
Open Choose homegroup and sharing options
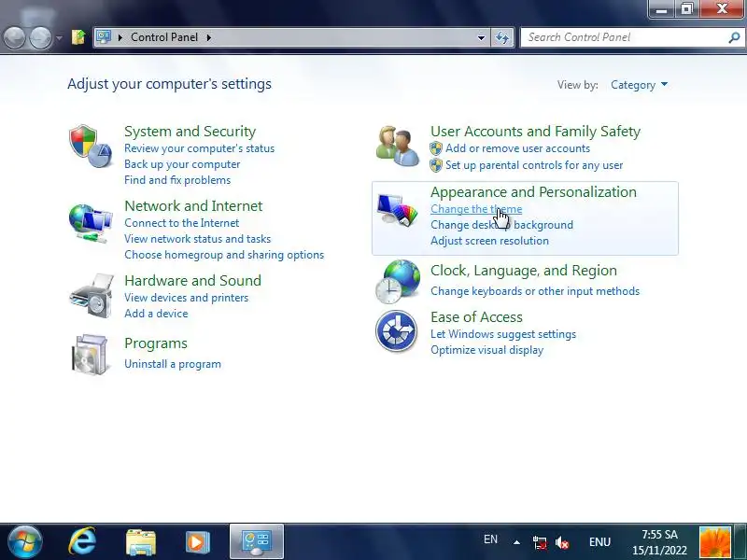click(x=224, y=254)
